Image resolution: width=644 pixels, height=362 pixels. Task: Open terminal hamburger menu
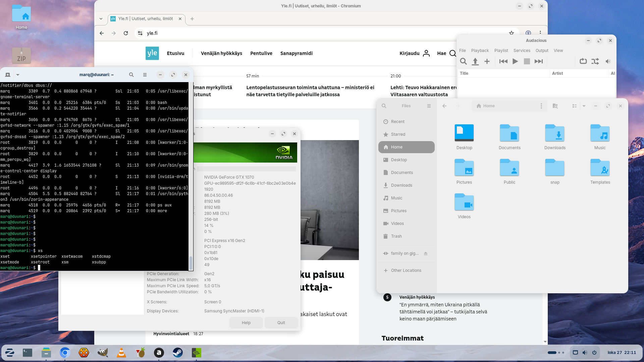click(145, 75)
